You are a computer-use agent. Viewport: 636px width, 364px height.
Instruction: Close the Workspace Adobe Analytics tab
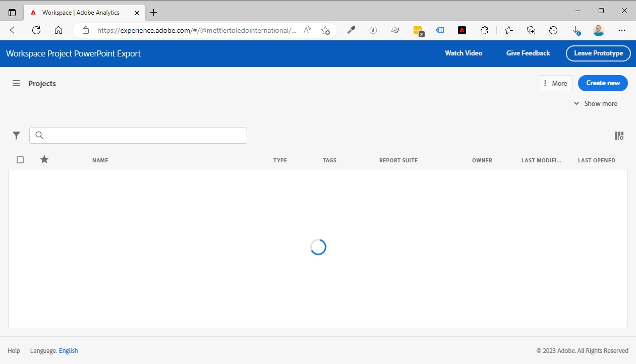[137, 13]
